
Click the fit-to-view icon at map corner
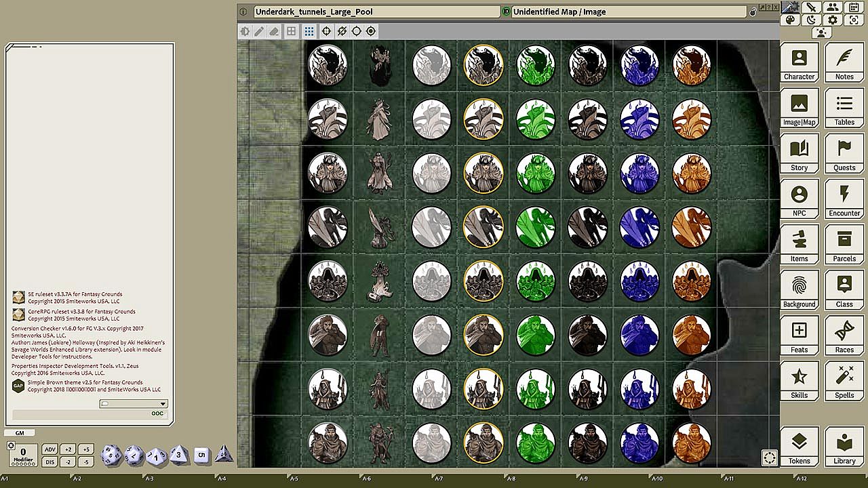769,457
